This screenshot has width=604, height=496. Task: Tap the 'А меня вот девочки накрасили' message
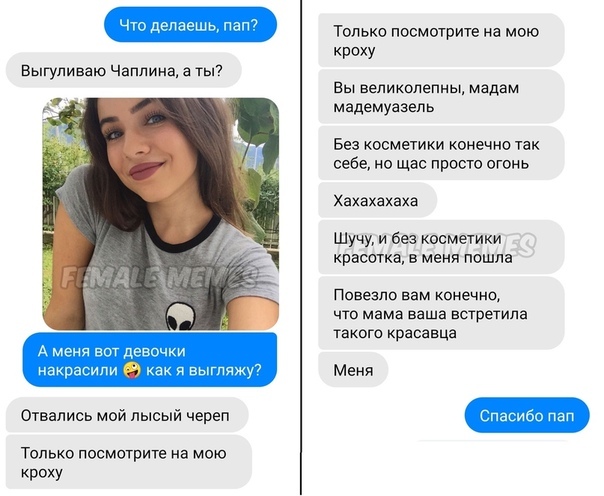[150, 360]
